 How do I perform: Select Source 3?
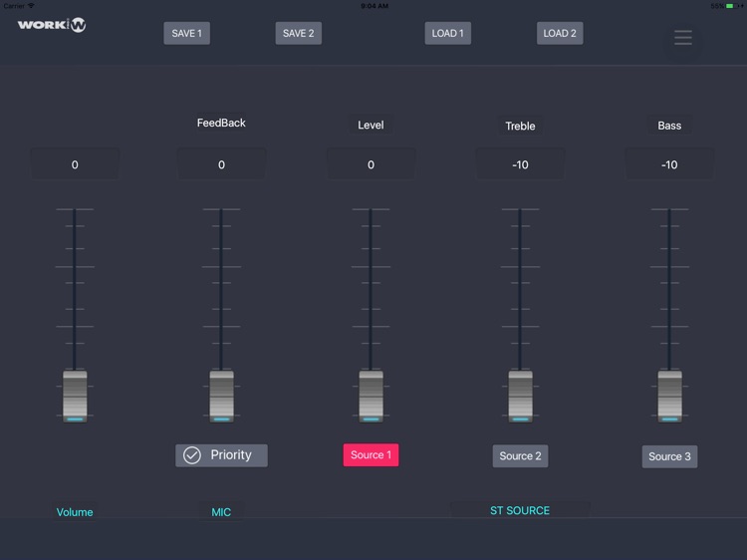tap(669, 456)
